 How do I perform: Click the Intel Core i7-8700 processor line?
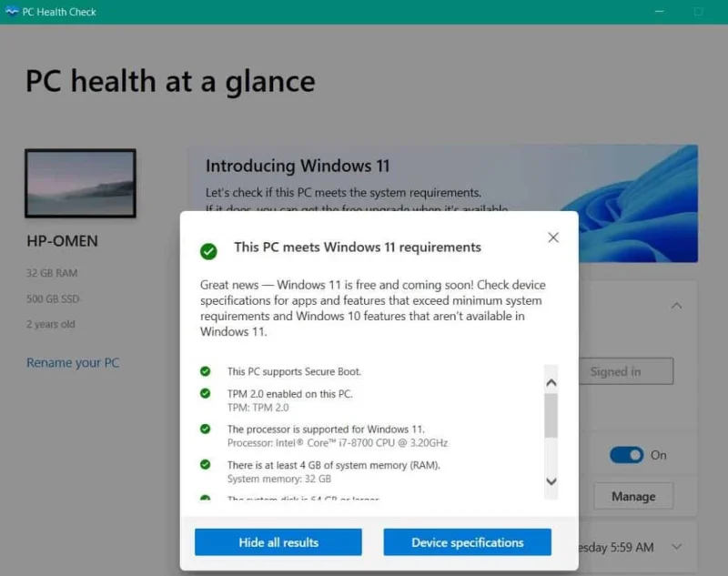[338, 443]
